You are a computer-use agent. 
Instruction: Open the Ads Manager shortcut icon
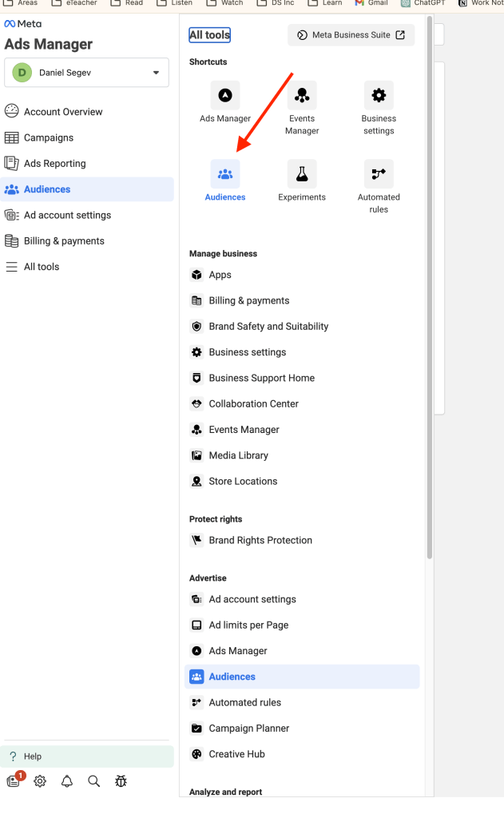(224, 94)
